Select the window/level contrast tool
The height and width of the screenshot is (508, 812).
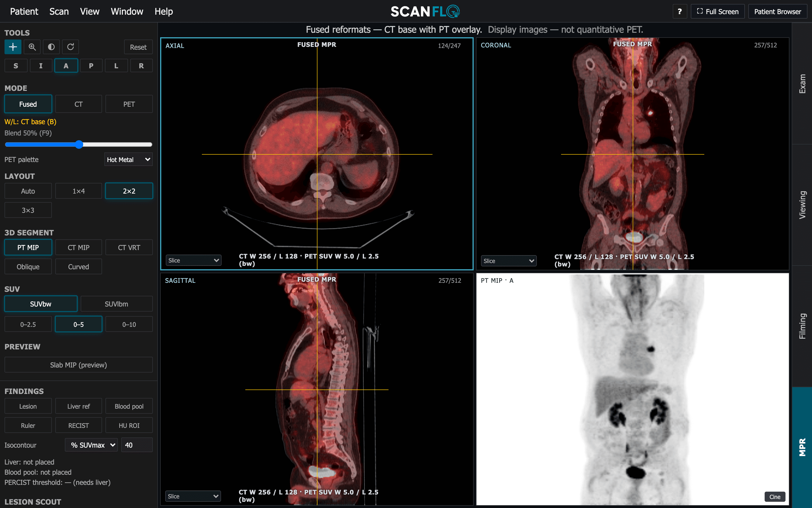point(51,47)
